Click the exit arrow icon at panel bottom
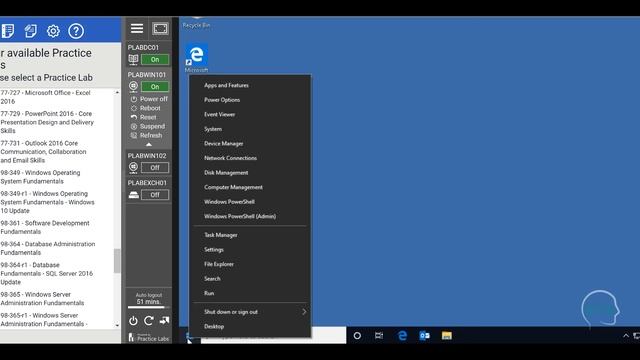The width and height of the screenshot is (640, 360). point(164,321)
